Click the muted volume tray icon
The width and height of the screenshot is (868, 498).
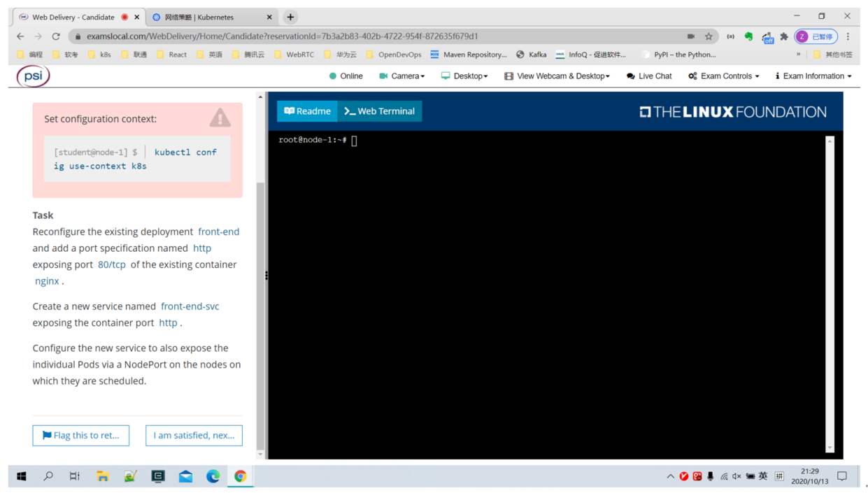[737, 476]
